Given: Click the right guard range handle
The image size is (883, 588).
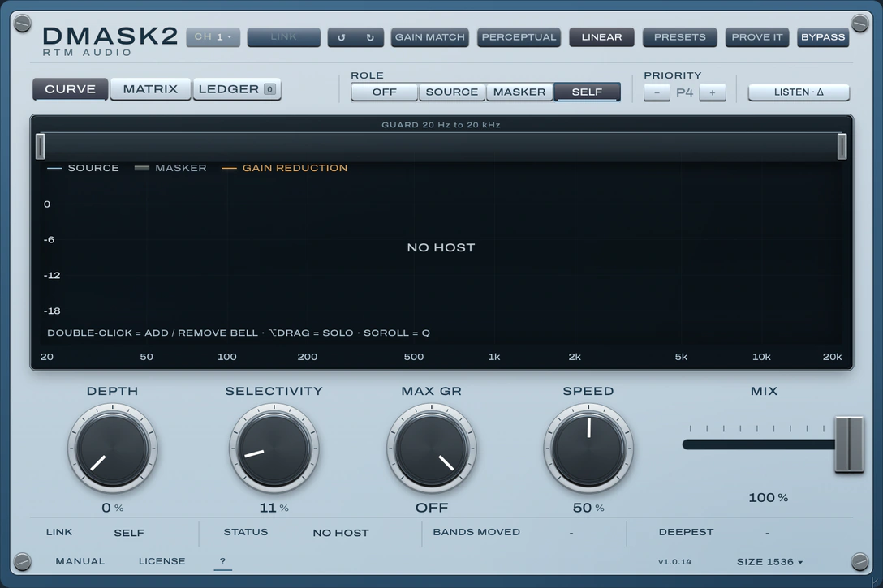Looking at the screenshot, I should (842, 146).
